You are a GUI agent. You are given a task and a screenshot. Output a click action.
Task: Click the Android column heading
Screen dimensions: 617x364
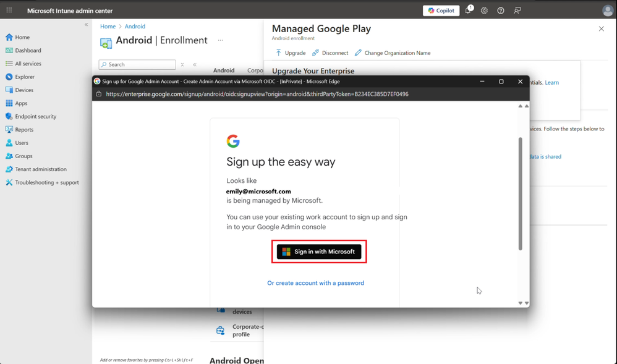coord(224,70)
